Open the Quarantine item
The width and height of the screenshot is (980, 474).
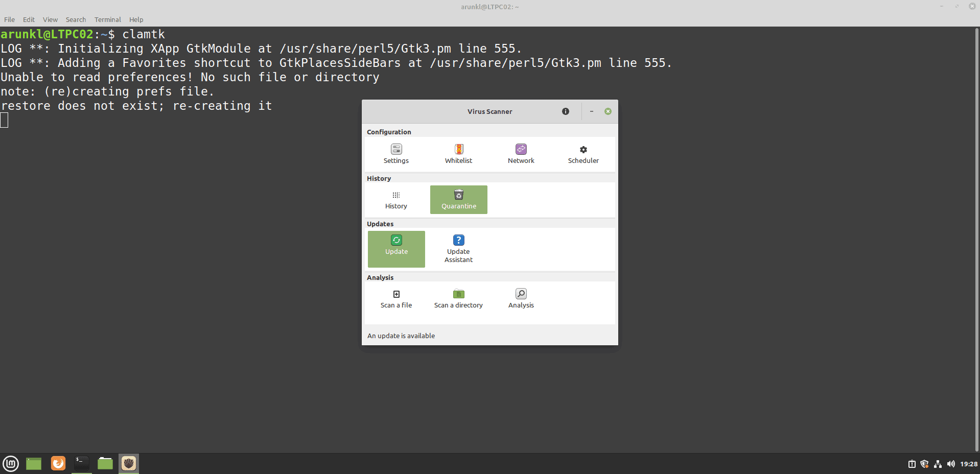tap(458, 200)
